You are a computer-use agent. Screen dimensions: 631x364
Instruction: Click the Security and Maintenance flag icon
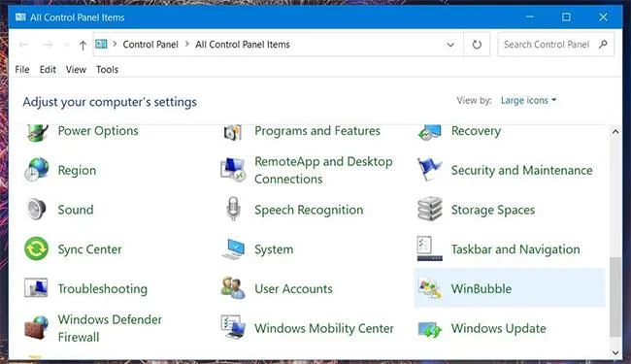429,169
